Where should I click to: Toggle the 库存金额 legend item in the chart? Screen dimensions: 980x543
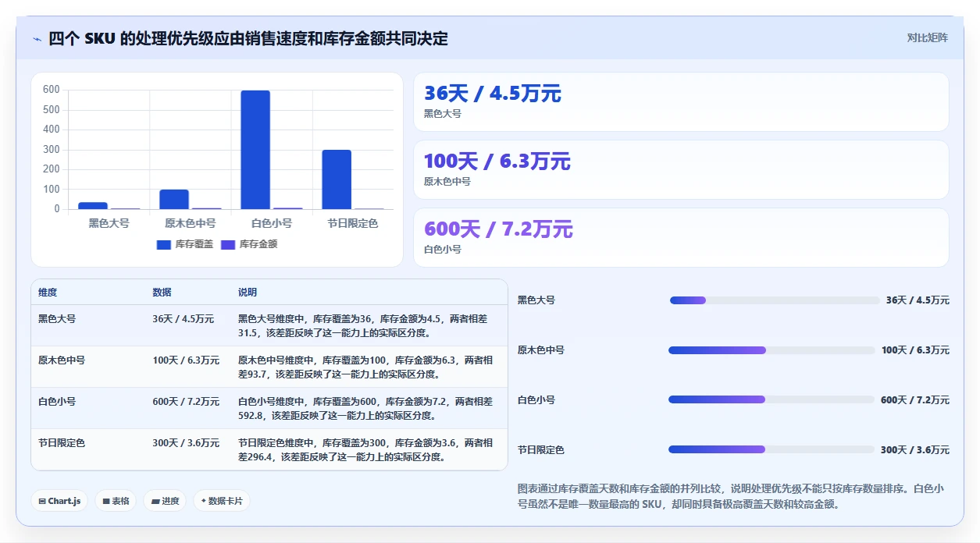tap(249, 244)
